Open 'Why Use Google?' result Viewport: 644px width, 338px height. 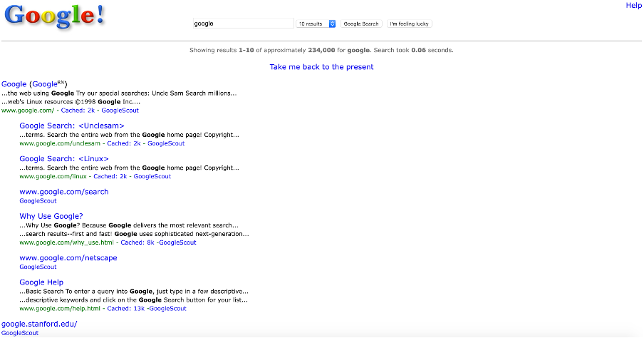click(x=51, y=216)
